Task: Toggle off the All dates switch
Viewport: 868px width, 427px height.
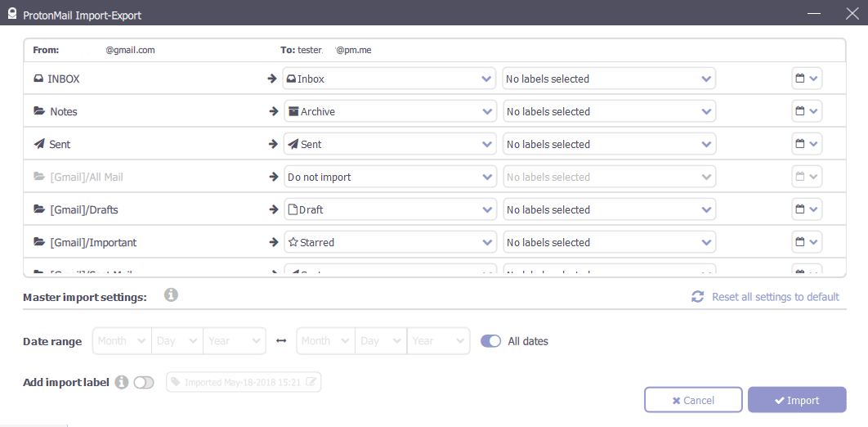Action: click(491, 340)
